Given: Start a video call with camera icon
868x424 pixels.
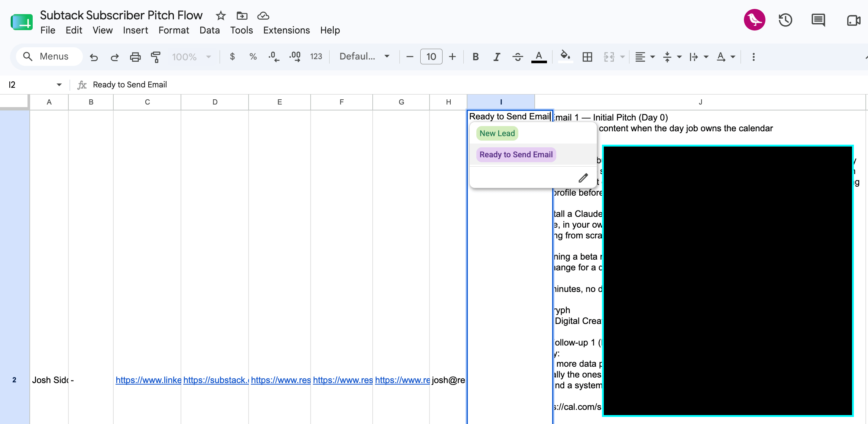Looking at the screenshot, I should (854, 20).
